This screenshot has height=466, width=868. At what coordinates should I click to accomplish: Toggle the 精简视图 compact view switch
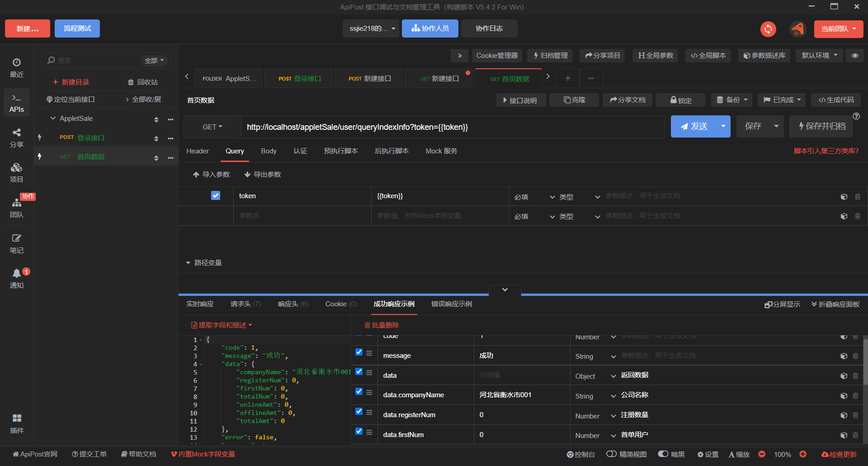(612, 454)
